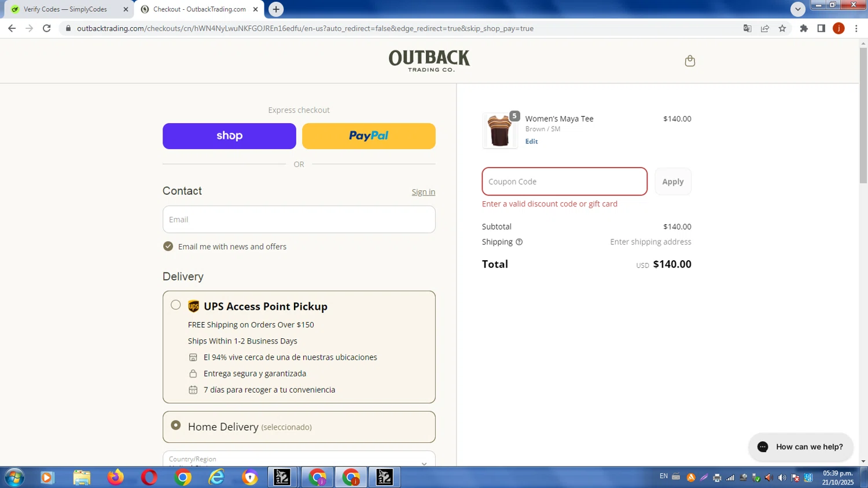The height and width of the screenshot is (488, 868).
Task: Click the Women's Maya Tee thumbnail
Action: click(499, 131)
